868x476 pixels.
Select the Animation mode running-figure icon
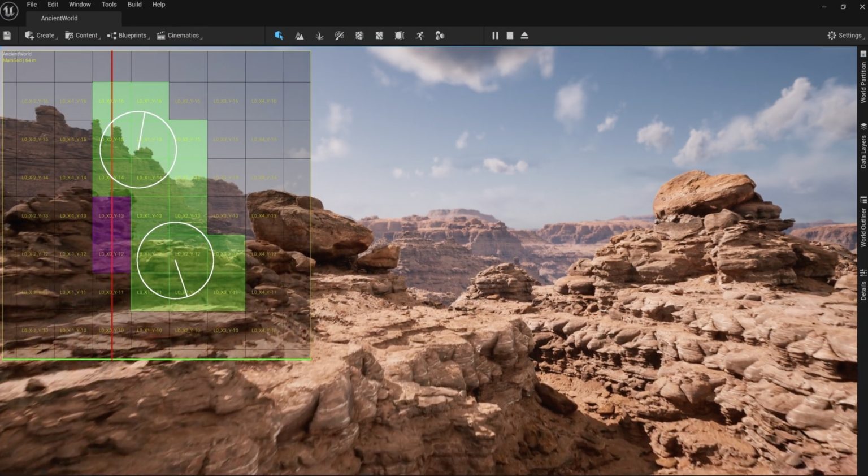click(x=419, y=36)
